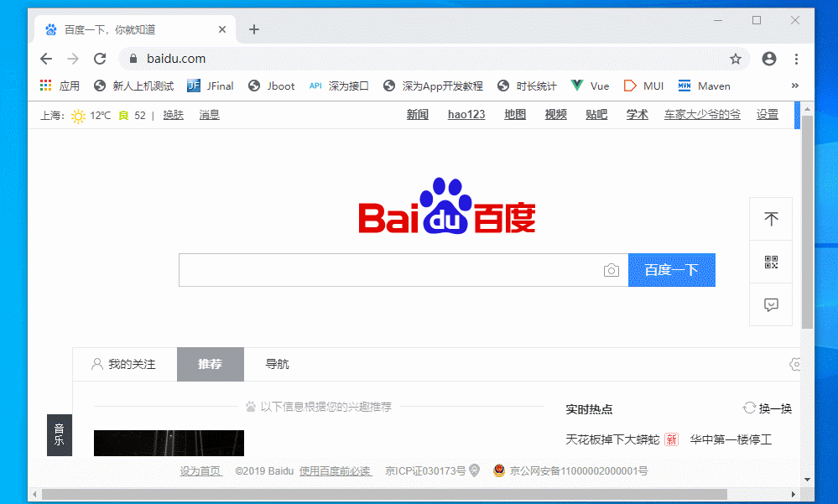Expand the hidden bookmarks chevron

pos(794,86)
